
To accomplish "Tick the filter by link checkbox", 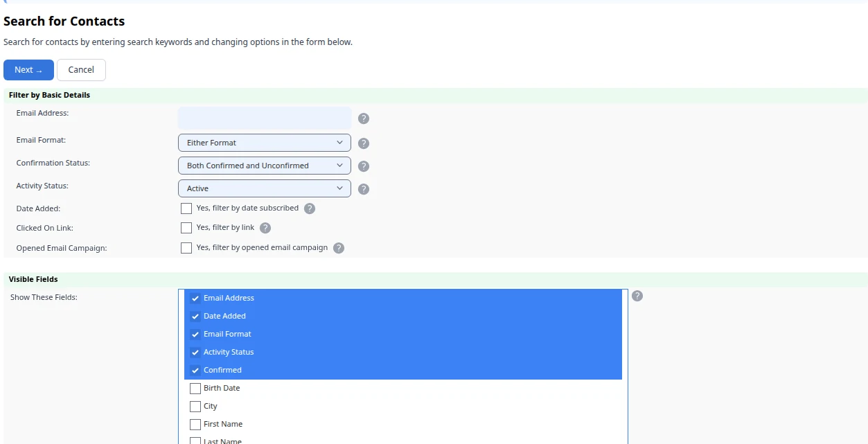I will 186,228.
